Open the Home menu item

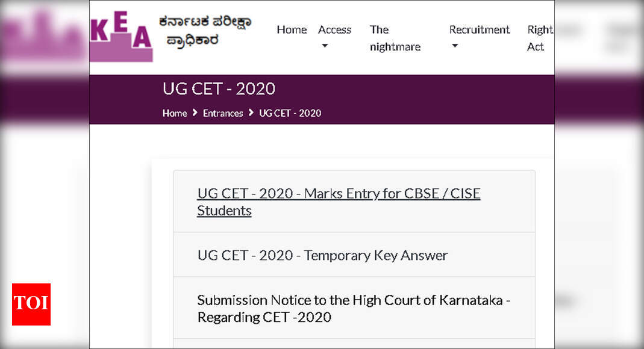click(x=292, y=29)
